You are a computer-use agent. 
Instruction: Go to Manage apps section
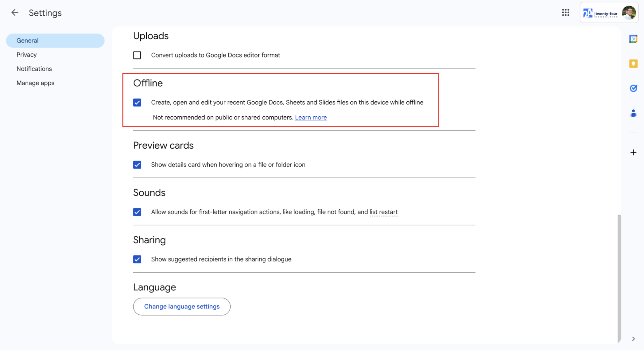point(35,83)
